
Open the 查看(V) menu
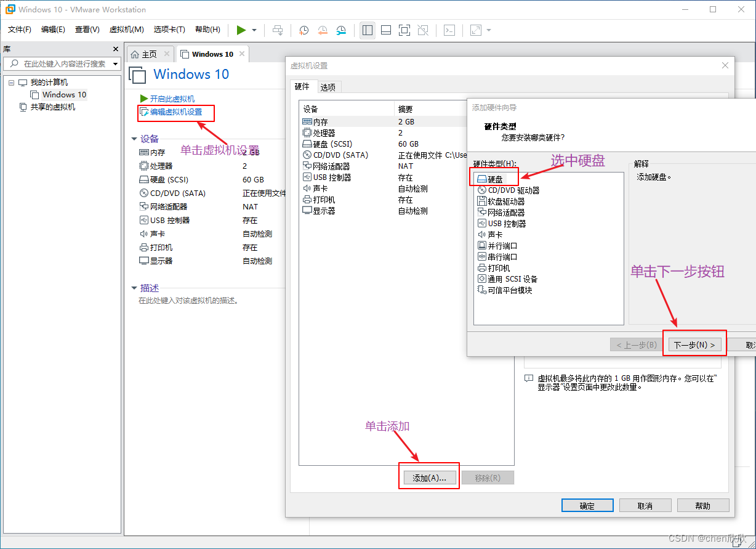tap(87, 30)
